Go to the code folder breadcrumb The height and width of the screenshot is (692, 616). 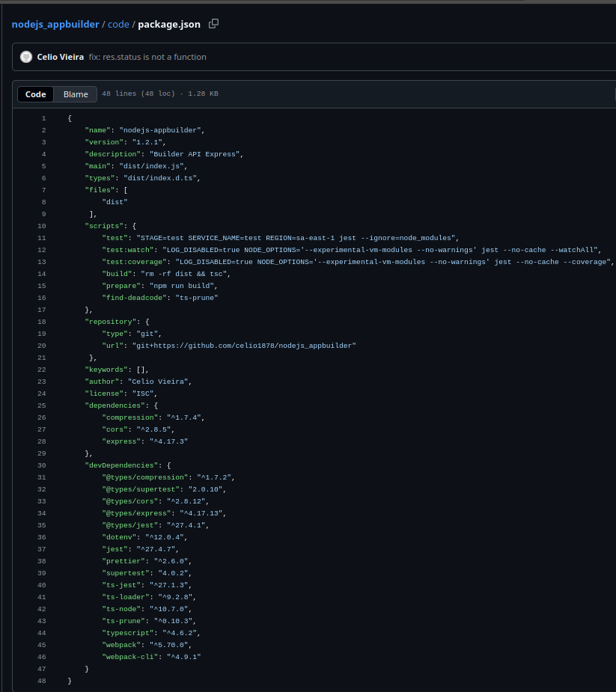point(118,24)
